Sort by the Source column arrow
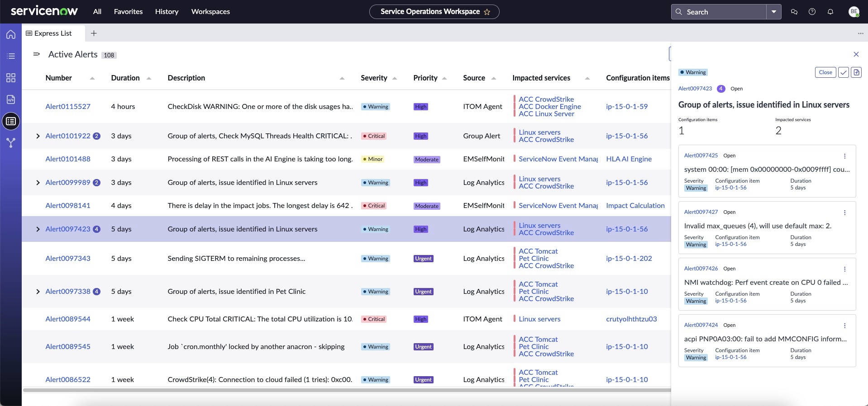This screenshot has width=868, height=406. [x=494, y=78]
